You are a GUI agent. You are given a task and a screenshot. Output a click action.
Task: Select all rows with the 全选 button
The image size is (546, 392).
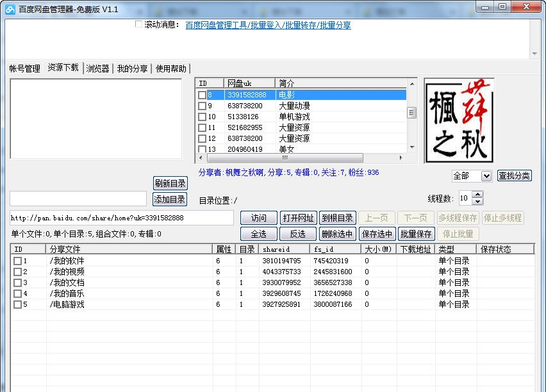[259, 234]
